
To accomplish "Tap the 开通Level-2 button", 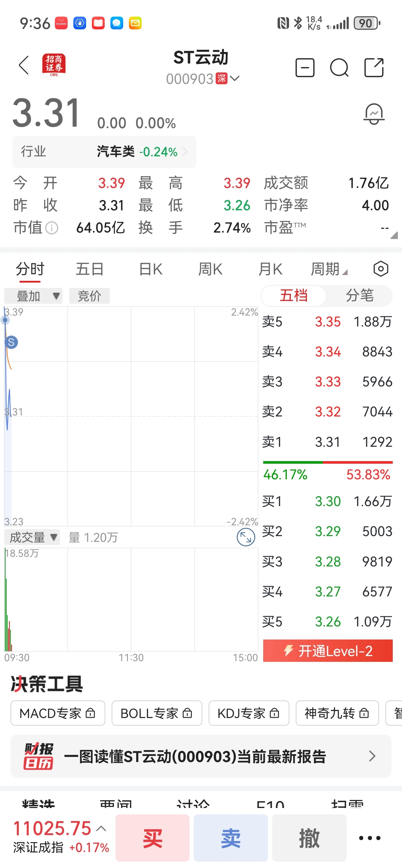I will [328, 651].
